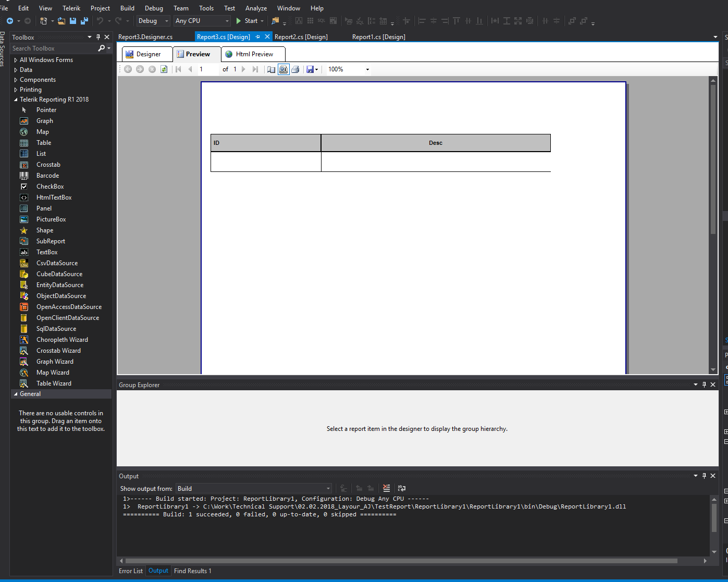The height and width of the screenshot is (582, 728).
Task: Collapse the General toolbox group
Action: pos(16,394)
